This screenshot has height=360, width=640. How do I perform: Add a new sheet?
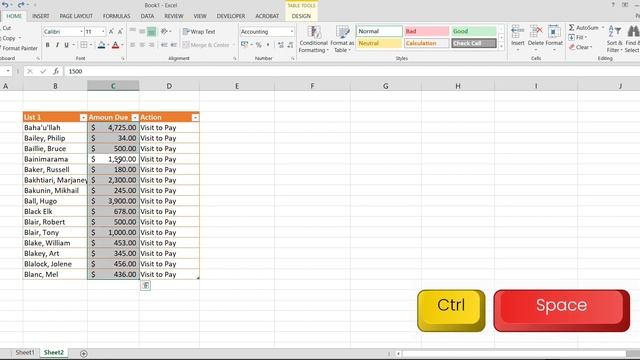click(84, 353)
